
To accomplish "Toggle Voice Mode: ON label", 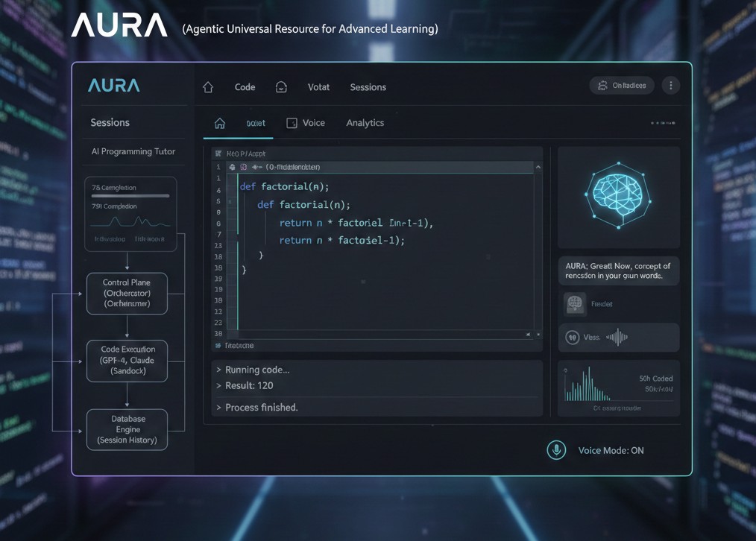I will pos(611,450).
